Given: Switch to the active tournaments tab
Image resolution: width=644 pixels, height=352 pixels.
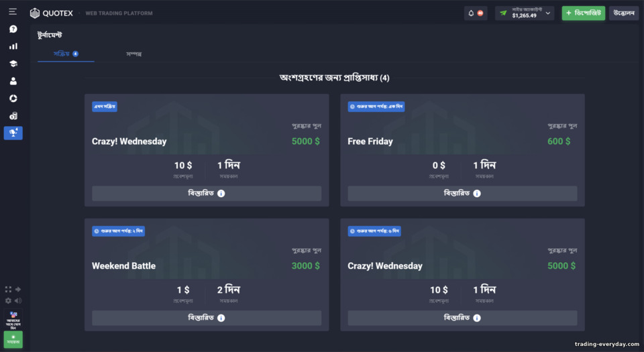Looking at the screenshot, I should 66,54.
